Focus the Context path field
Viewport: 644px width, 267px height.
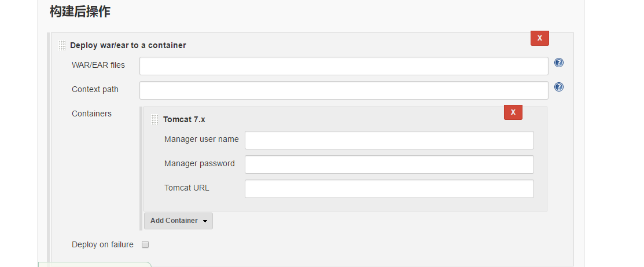coord(344,90)
